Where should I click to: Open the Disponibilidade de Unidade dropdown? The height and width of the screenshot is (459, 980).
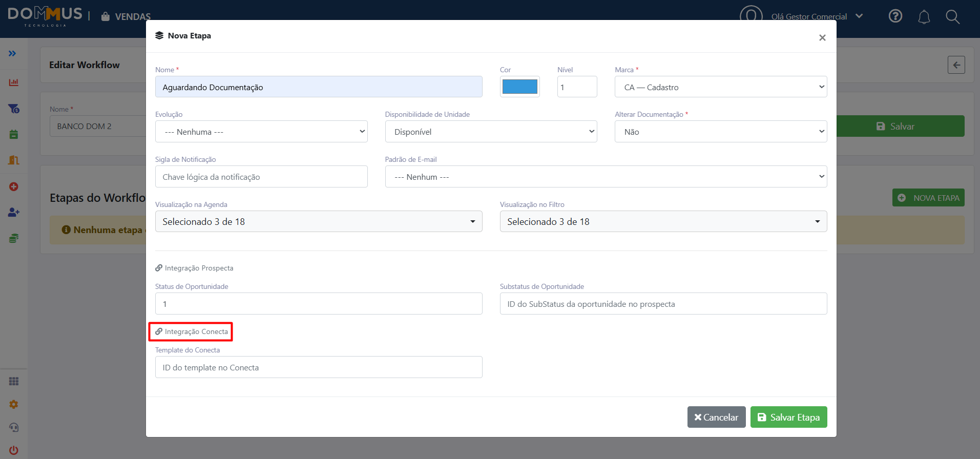[x=491, y=132]
